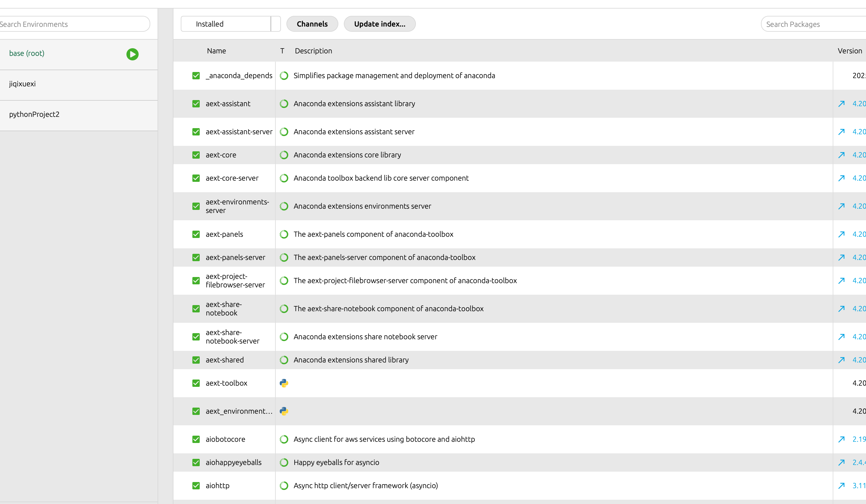Click the aext-panels-server package name
Screen dimensions: 866x504
pos(235,257)
